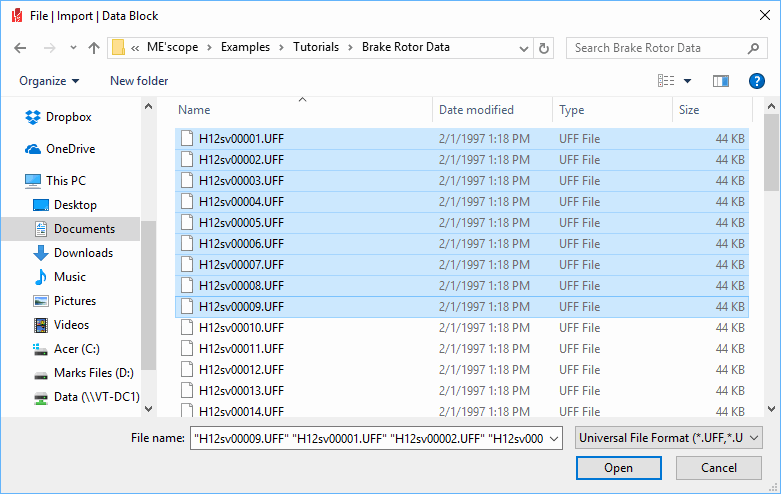Close the Import Data Block dialog

(765, 15)
